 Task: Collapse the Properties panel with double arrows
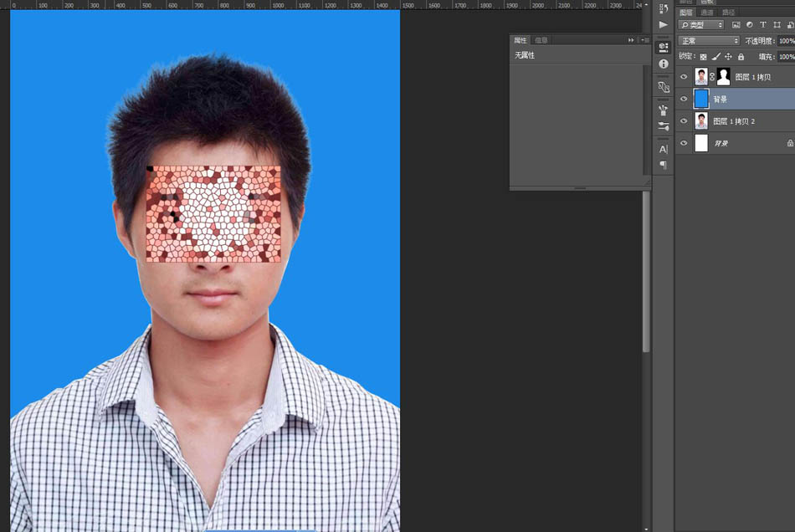[x=632, y=40]
